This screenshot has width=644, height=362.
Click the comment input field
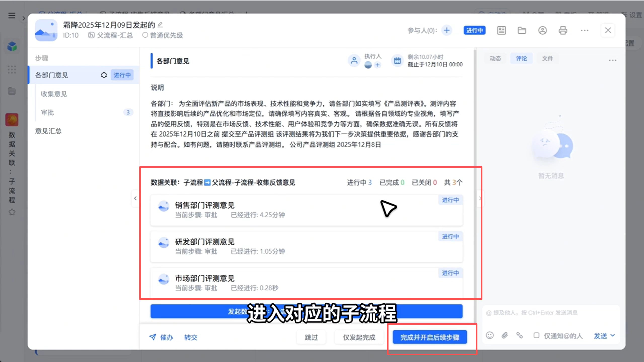(x=551, y=313)
